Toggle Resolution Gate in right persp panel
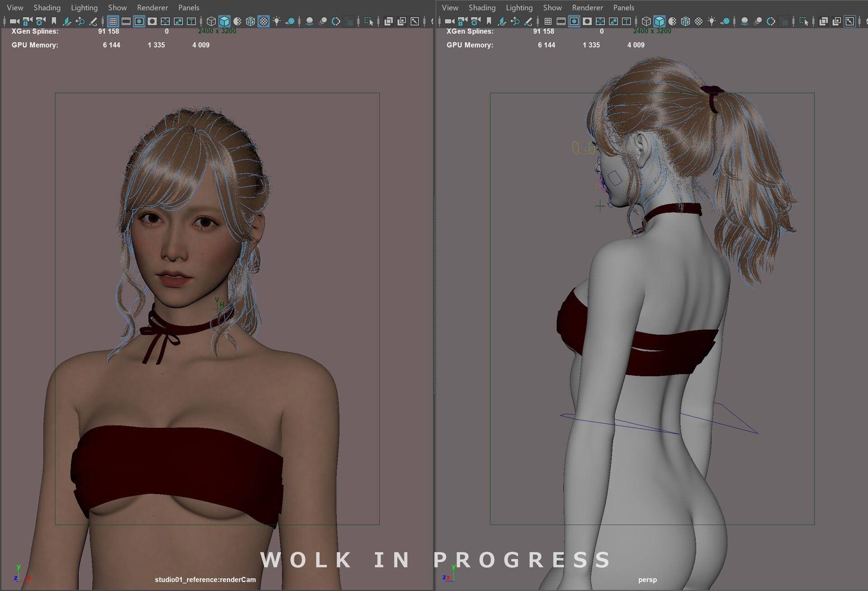The image size is (868, 591). [574, 21]
